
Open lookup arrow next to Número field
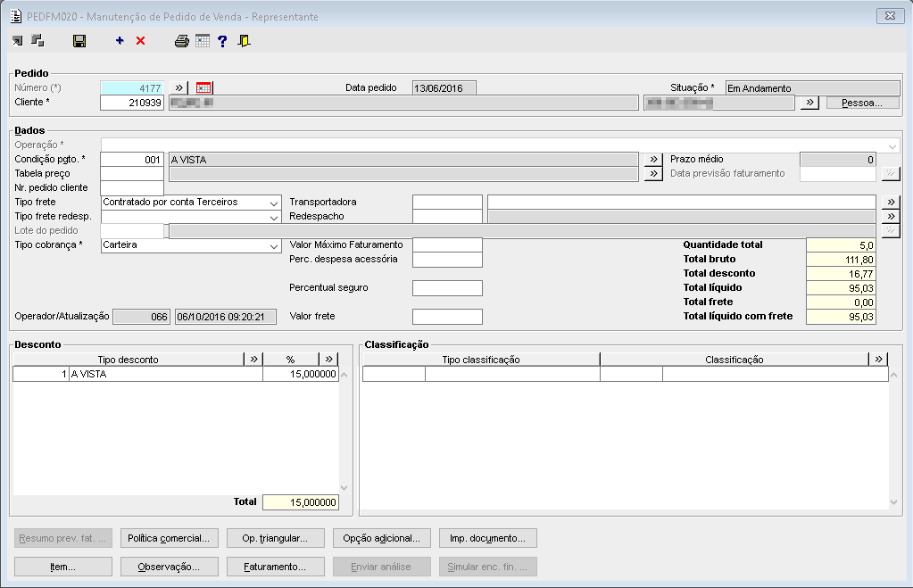click(x=178, y=88)
